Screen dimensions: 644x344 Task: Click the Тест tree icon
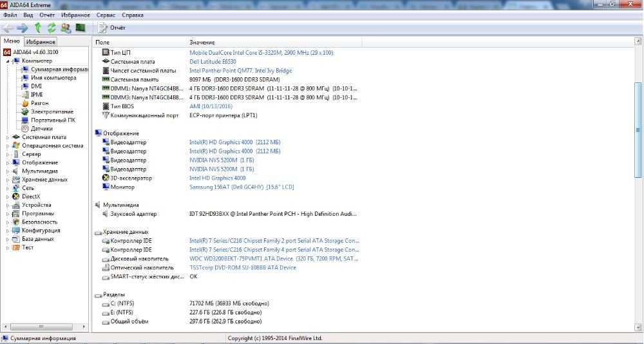tap(16, 247)
